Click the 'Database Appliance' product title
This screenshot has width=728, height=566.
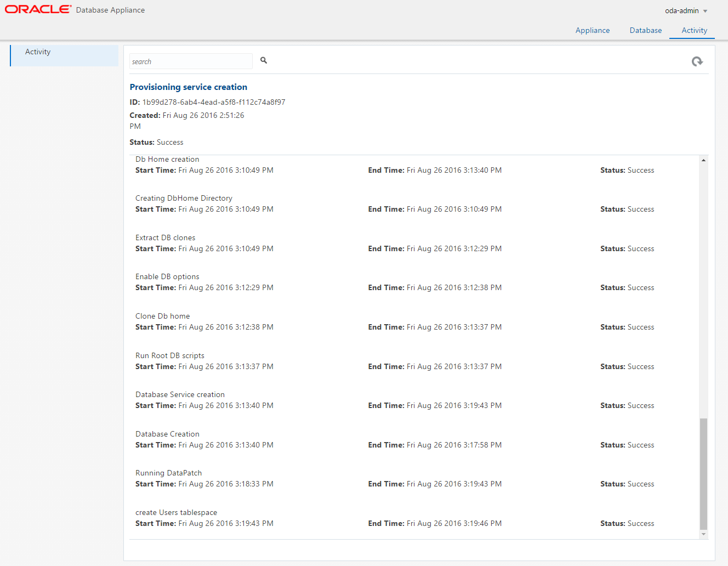tap(110, 10)
